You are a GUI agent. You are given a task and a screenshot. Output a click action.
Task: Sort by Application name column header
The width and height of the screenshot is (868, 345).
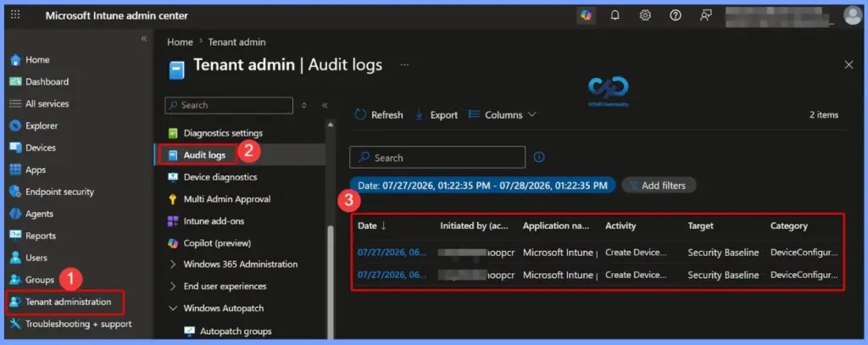(x=556, y=226)
